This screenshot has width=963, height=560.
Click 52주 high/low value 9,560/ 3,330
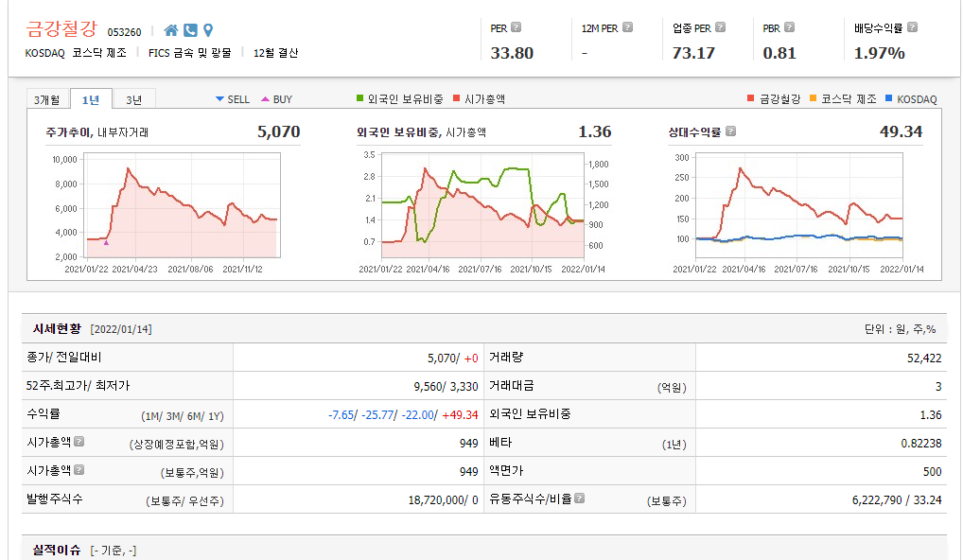446,386
